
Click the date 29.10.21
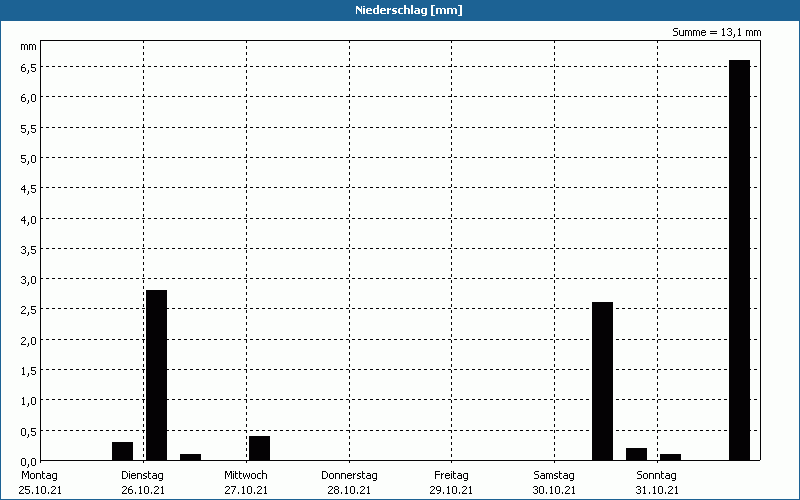(451, 491)
